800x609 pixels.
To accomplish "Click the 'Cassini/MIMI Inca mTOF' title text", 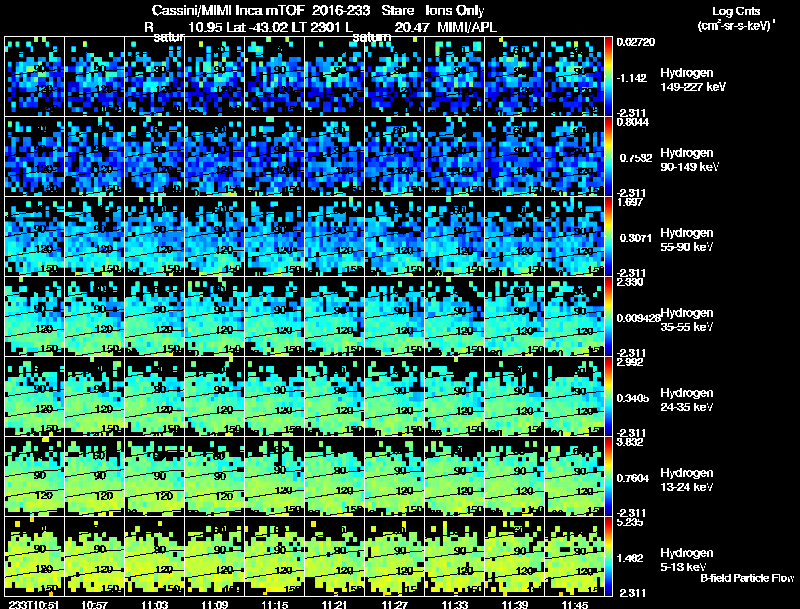I will 228,10.
